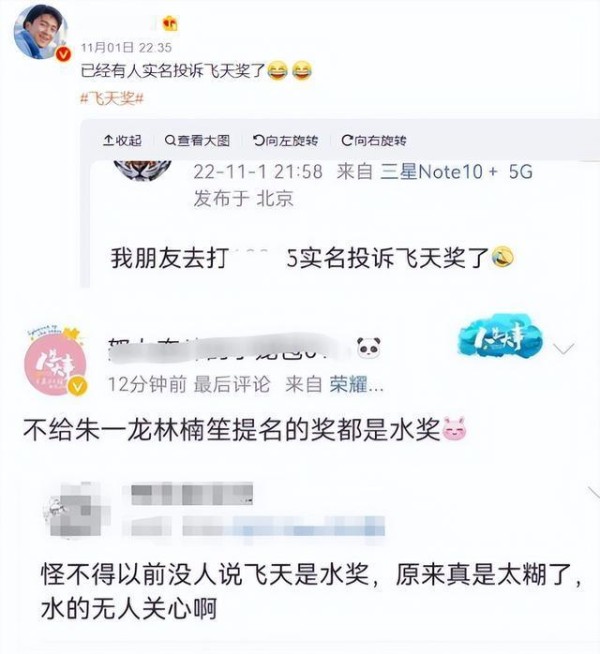Open the #飞天奖# hashtag link
Image resolution: width=600 pixels, height=654 pixels.
click(112, 99)
